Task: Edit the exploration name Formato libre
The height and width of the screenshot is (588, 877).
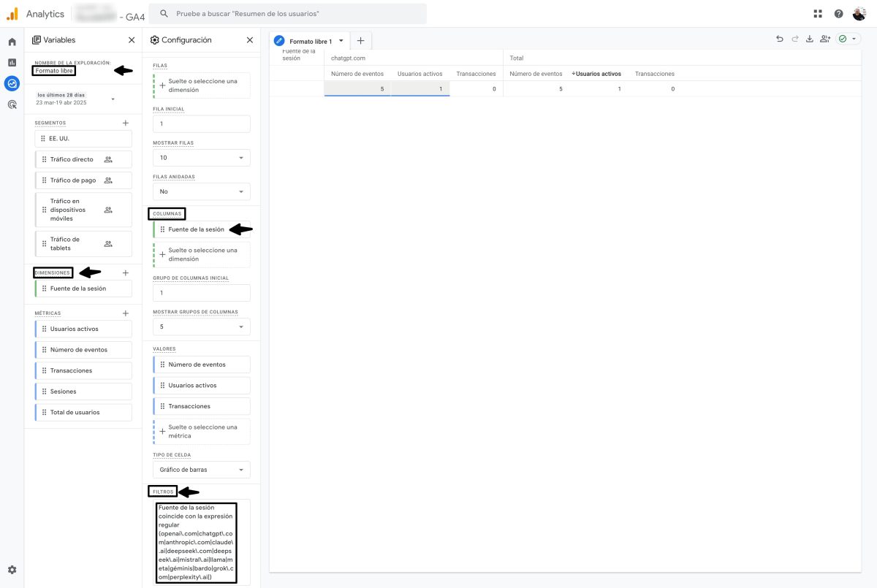Action: (x=55, y=71)
